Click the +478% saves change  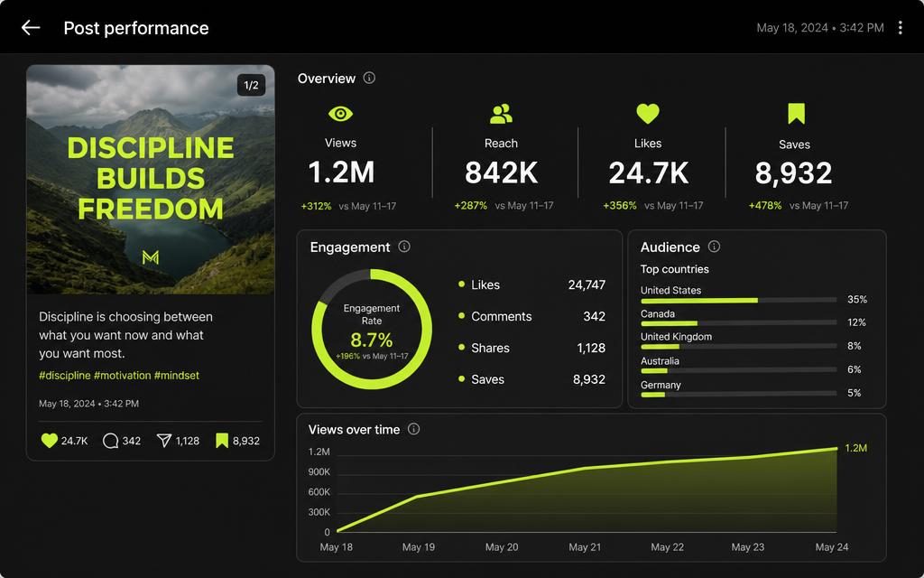pyautogui.click(x=765, y=205)
